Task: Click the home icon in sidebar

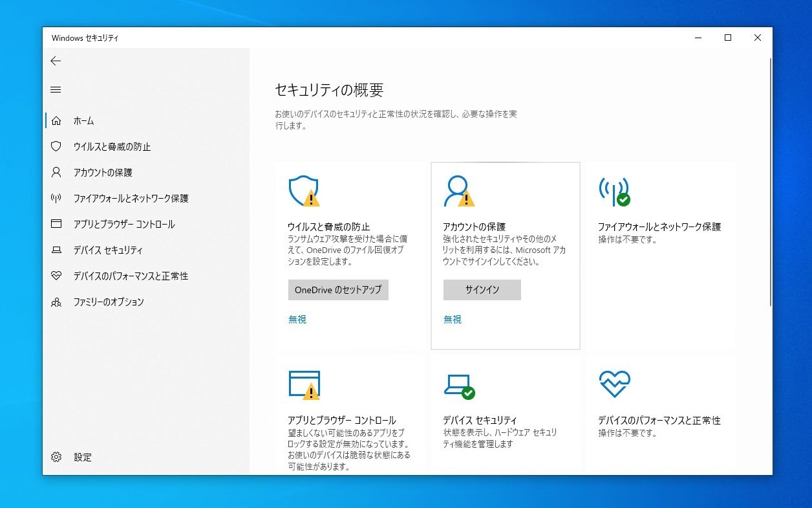Action: [56, 121]
